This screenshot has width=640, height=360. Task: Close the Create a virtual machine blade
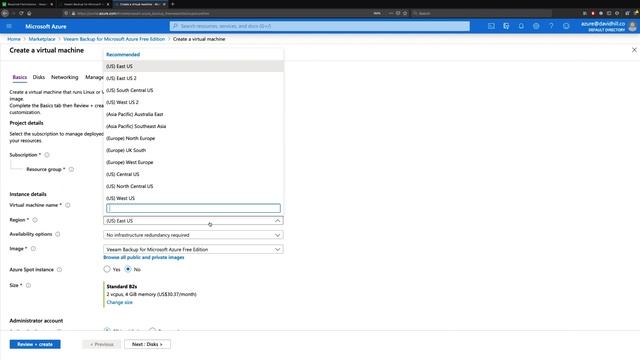634,50
